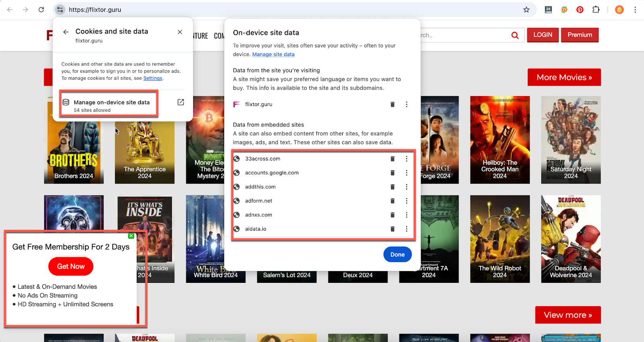Open the site information icon in address bar
The image size is (644, 342).
[60, 10]
